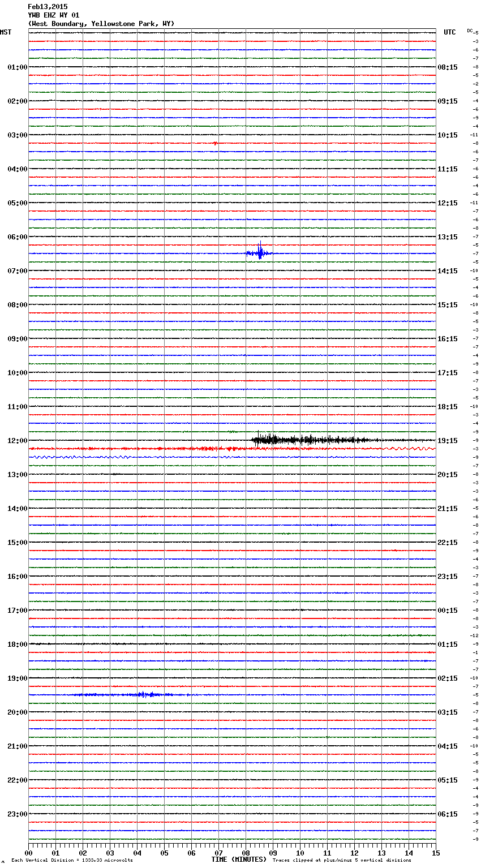The image size is (481, 868).
Task: Click the 08 minute mark on bottom axis
Action: click(246, 853)
